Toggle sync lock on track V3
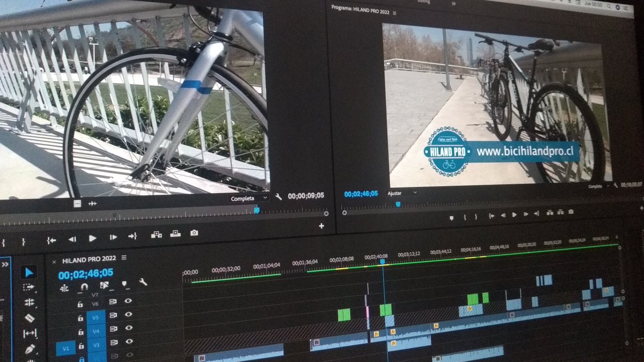The image size is (644, 362). coord(113,343)
